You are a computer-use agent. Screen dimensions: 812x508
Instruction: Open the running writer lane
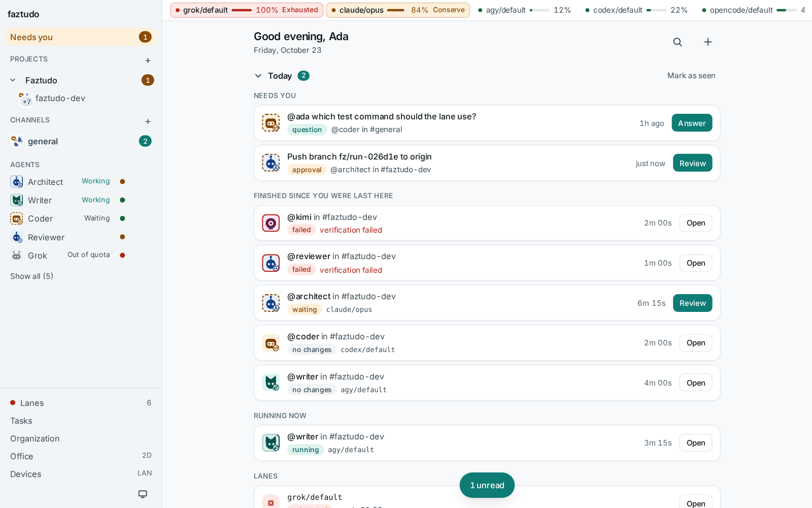pos(696,443)
